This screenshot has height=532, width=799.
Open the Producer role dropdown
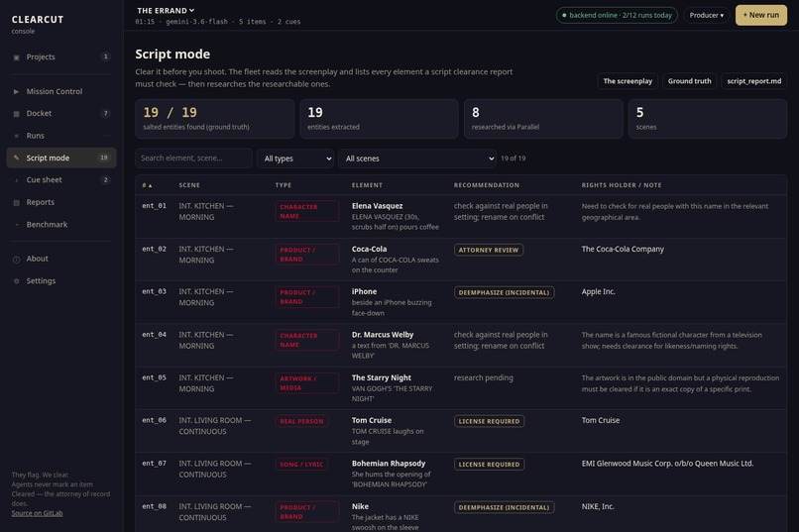(706, 15)
